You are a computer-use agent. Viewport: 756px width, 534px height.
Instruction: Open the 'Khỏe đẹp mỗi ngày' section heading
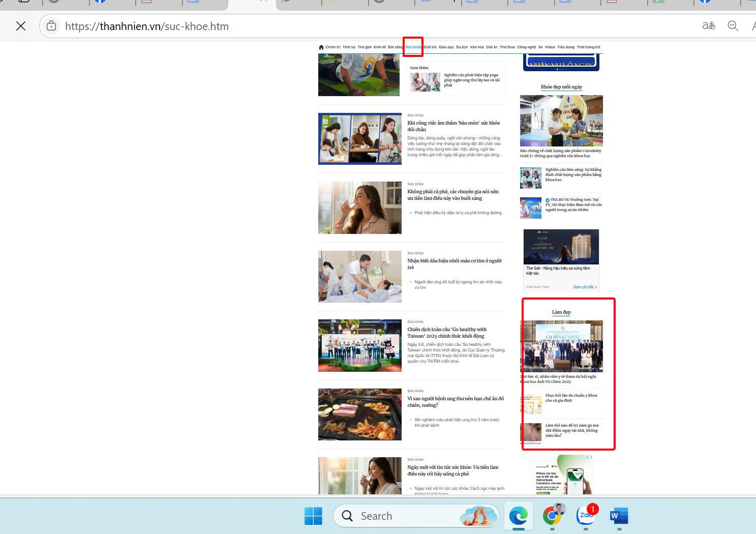pyautogui.click(x=561, y=87)
